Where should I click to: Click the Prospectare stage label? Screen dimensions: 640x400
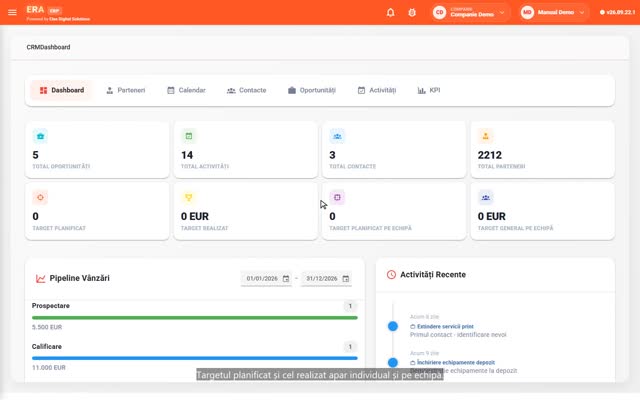51,306
